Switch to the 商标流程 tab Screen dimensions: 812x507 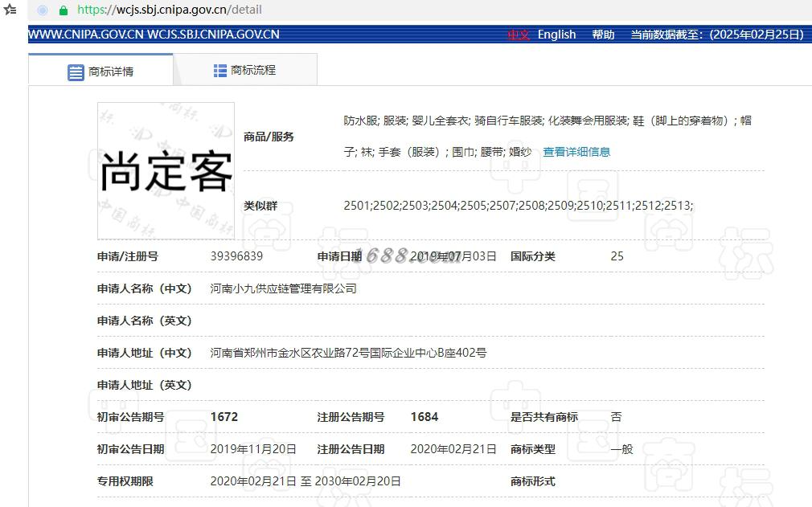(245, 69)
